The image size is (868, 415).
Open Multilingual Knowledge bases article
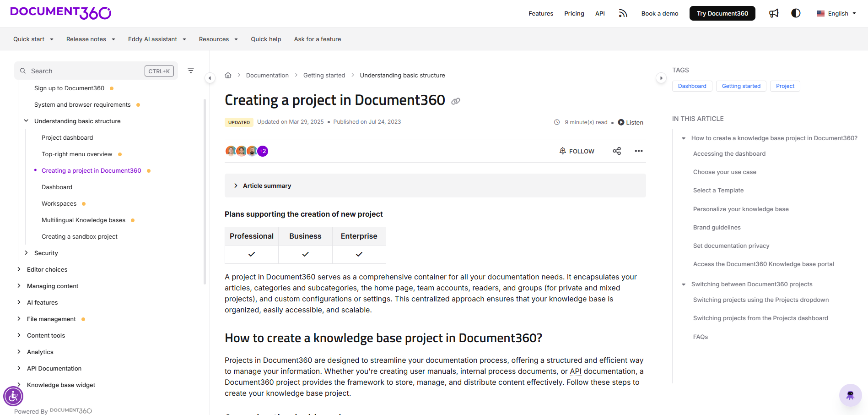(x=83, y=220)
